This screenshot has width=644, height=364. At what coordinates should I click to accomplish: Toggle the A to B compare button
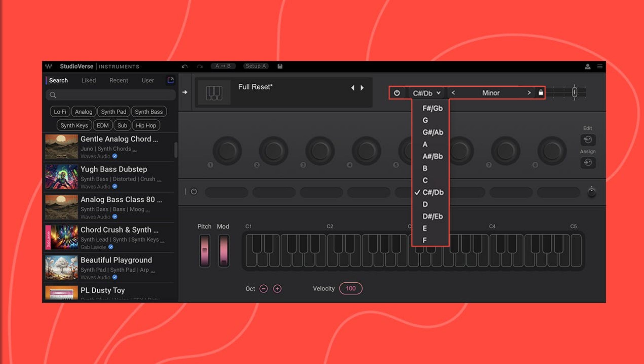223,66
